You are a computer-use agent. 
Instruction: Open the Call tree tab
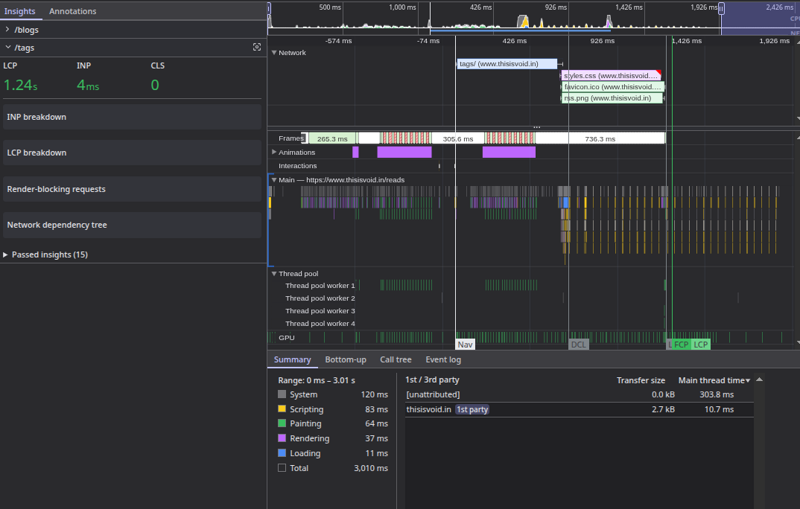tap(395, 360)
